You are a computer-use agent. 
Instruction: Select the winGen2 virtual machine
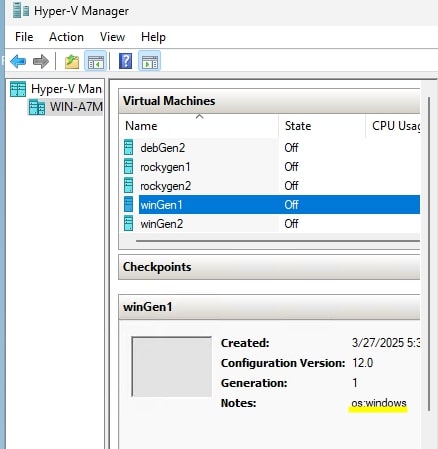(162, 224)
